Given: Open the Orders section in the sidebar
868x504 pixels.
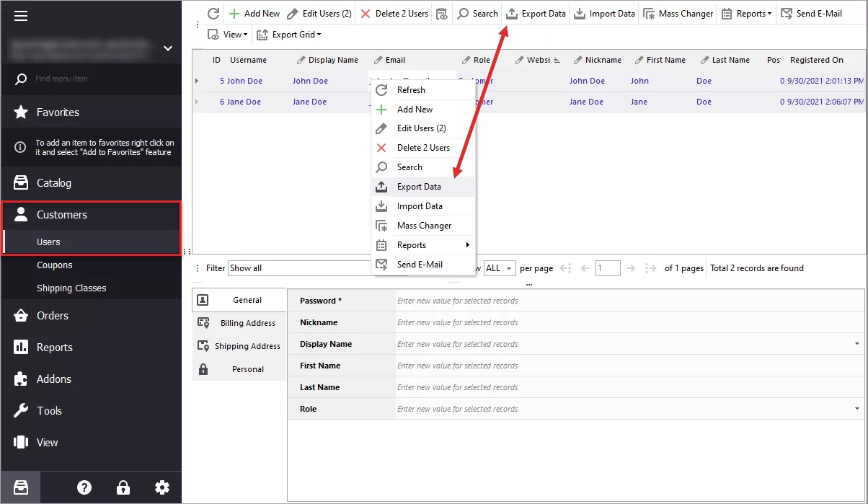Looking at the screenshot, I should click(x=52, y=315).
